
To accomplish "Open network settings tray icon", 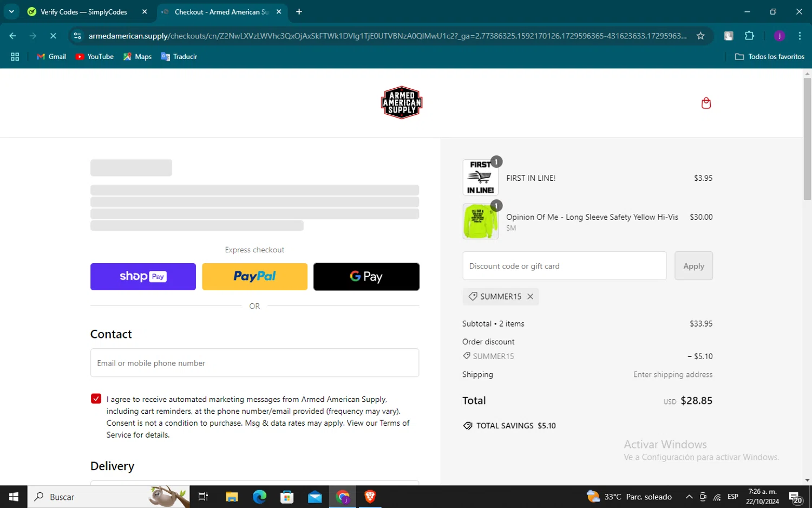I will pyautogui.click(x=717, y=497).
